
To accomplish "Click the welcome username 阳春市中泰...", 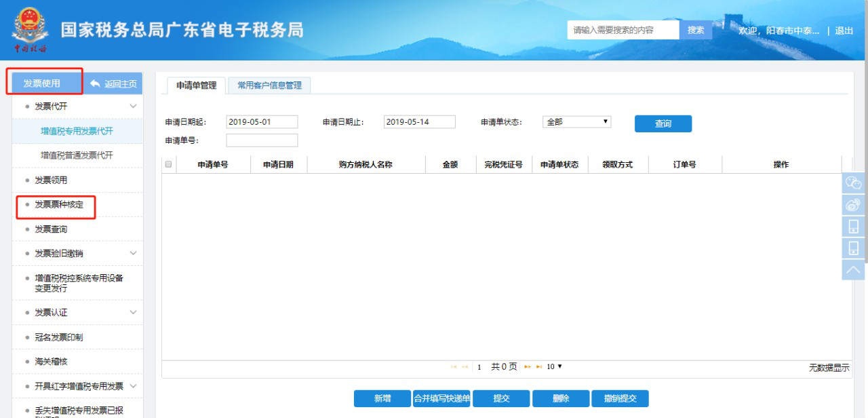I will (x=793, y=31).
